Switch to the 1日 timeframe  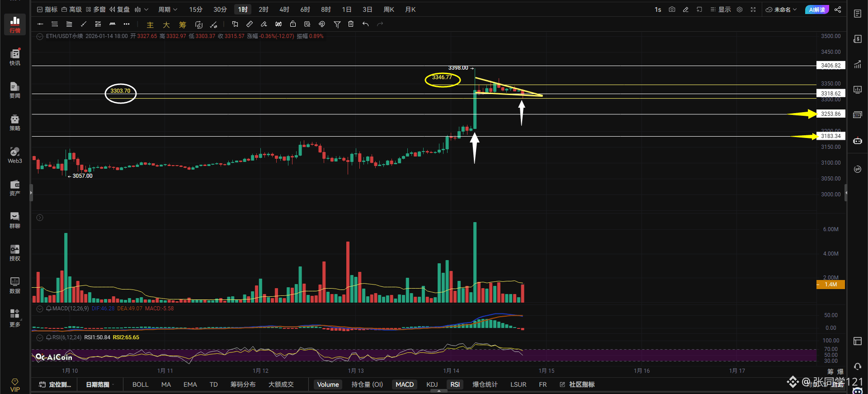(347, 9)
